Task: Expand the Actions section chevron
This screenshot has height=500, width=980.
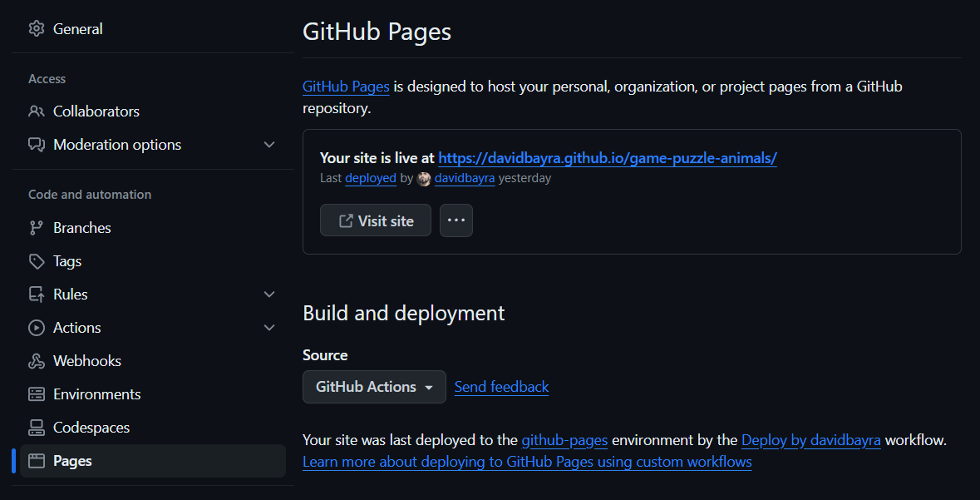Action: 269,327
